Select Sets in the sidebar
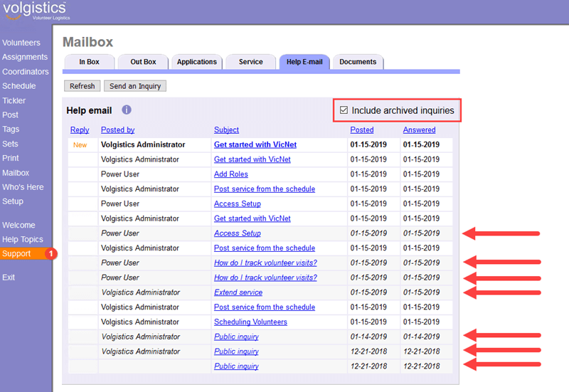Viewport: 569px width, 392px height. [x=10, y=144]
